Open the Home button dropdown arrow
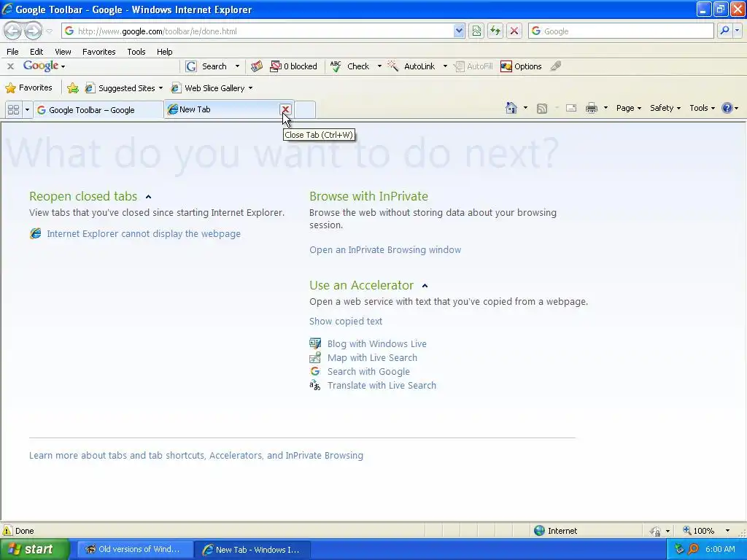747x560 pixels. pos(525,108)
